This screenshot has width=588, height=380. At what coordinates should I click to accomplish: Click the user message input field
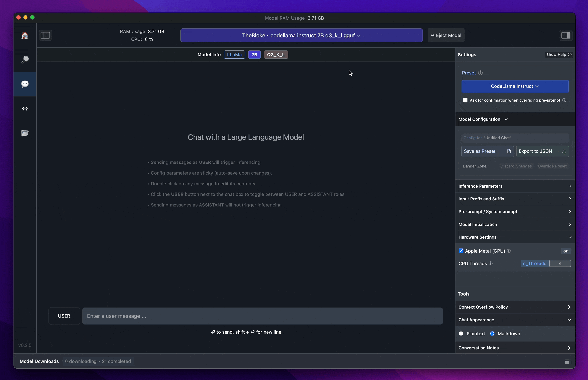262,316
